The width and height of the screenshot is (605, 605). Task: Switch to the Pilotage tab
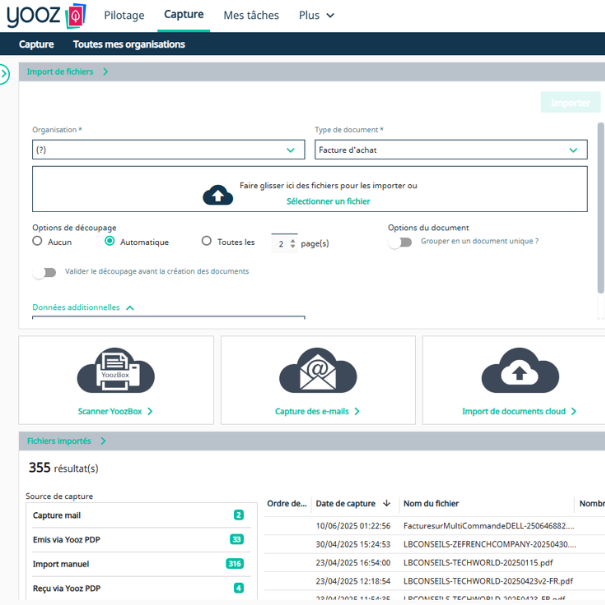pos(124,15)
